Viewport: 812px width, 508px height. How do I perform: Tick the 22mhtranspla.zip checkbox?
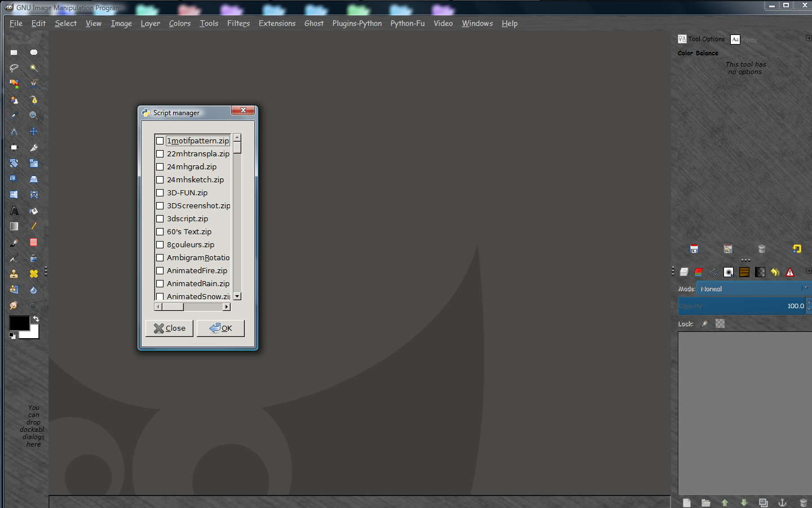(160, 154)
